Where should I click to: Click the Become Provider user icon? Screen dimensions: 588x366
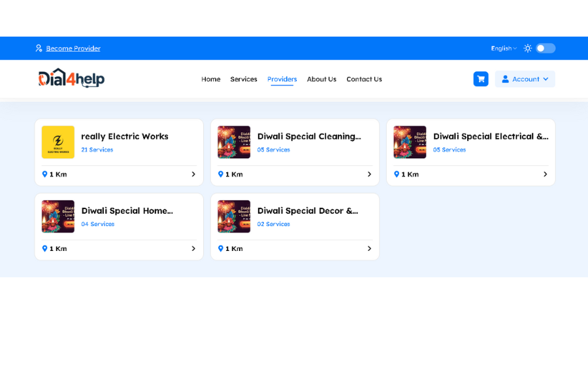click(x=39, y=48)
